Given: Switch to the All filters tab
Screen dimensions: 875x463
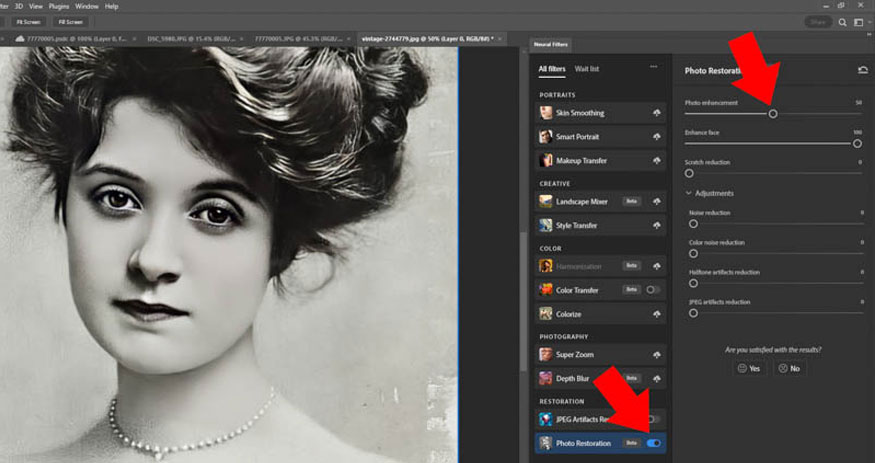Looking at the screenshot, I should (x=552, y=69).
